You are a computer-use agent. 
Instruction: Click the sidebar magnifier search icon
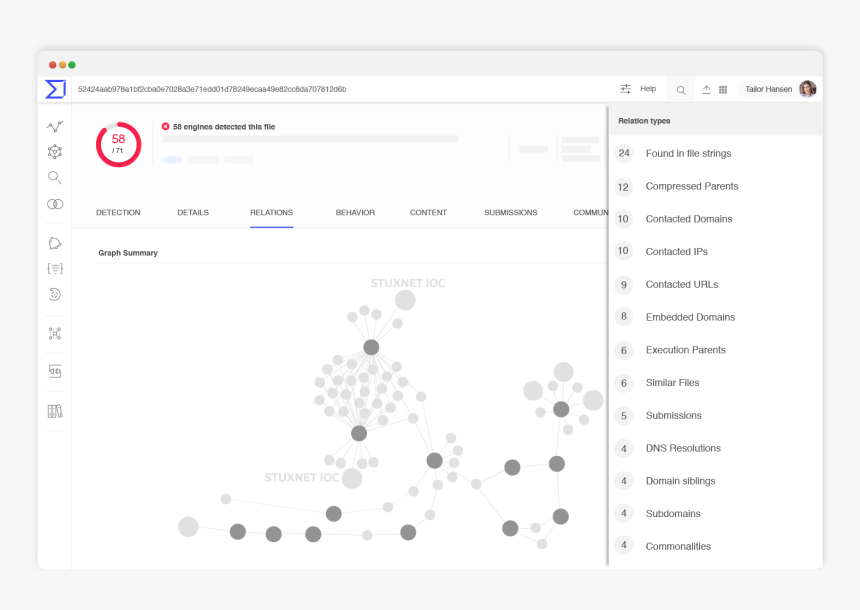55,178
